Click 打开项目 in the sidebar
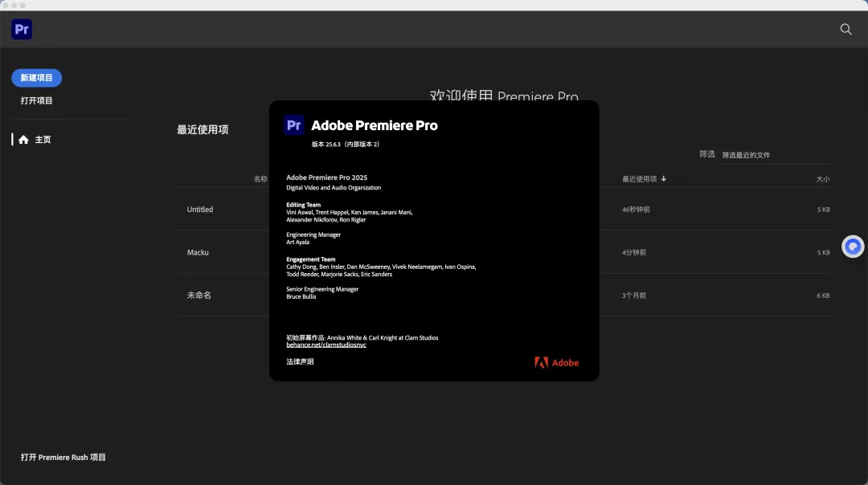Image resolution: width=868 pixels, height=485 pixels. point(37,100)
